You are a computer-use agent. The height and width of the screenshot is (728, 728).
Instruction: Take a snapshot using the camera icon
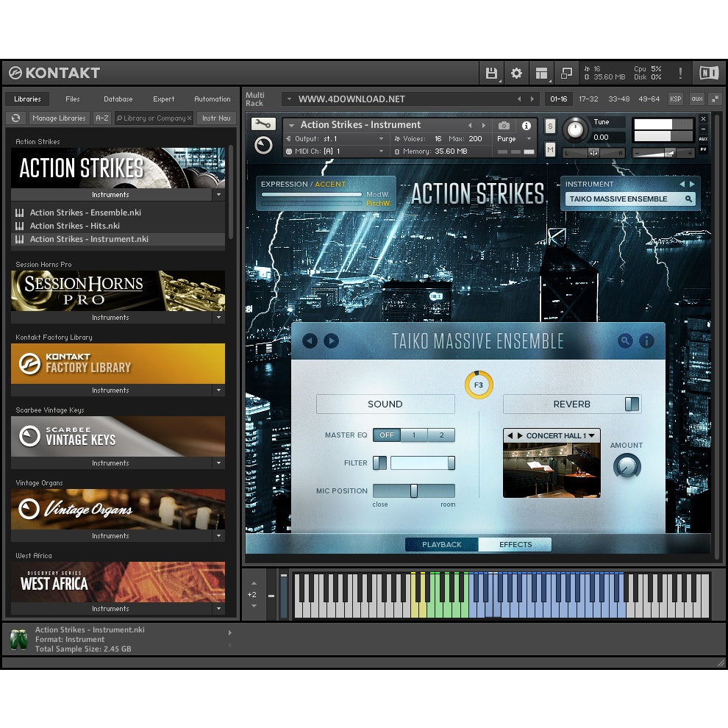tap(503, 125)
